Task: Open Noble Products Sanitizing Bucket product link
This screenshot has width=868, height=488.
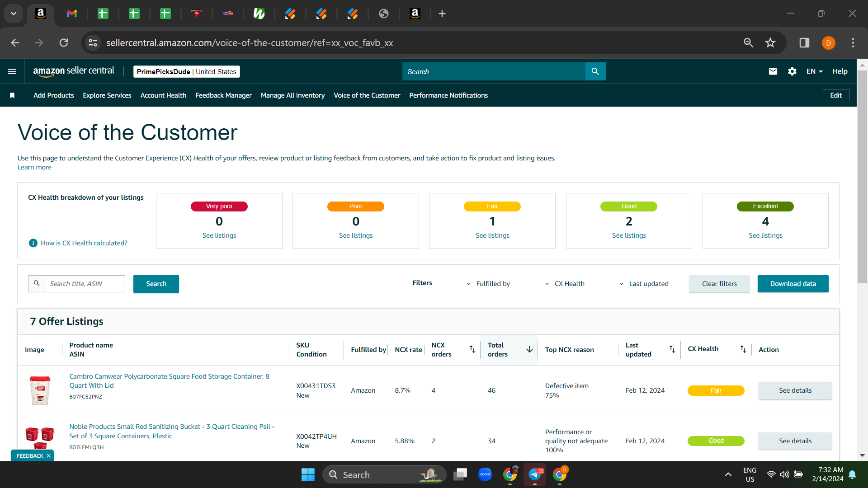Action: 172,431
